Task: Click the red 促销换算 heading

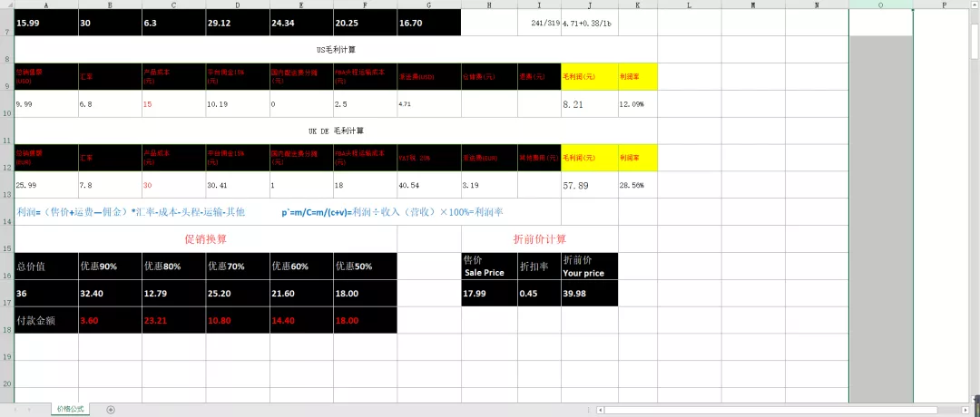Action: 206,239
